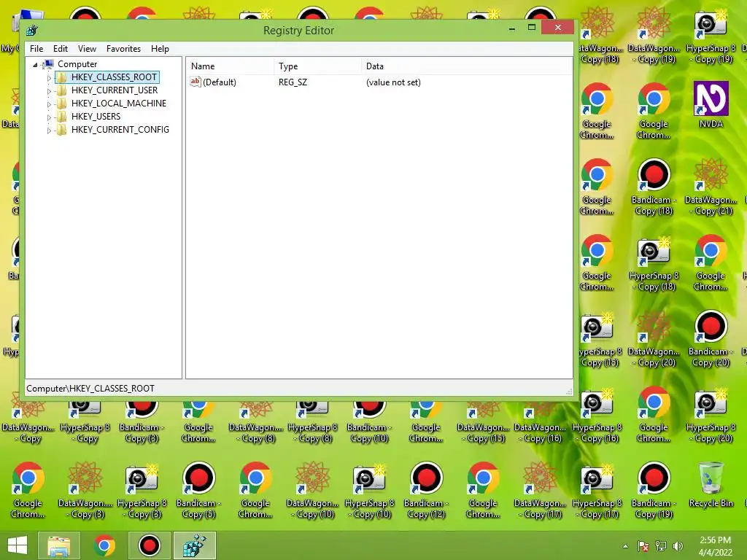This screenshot has width=747, height=560.
Task: Click the (Default) string value icon
Action: pyautogui.click(x=196, y=82)
